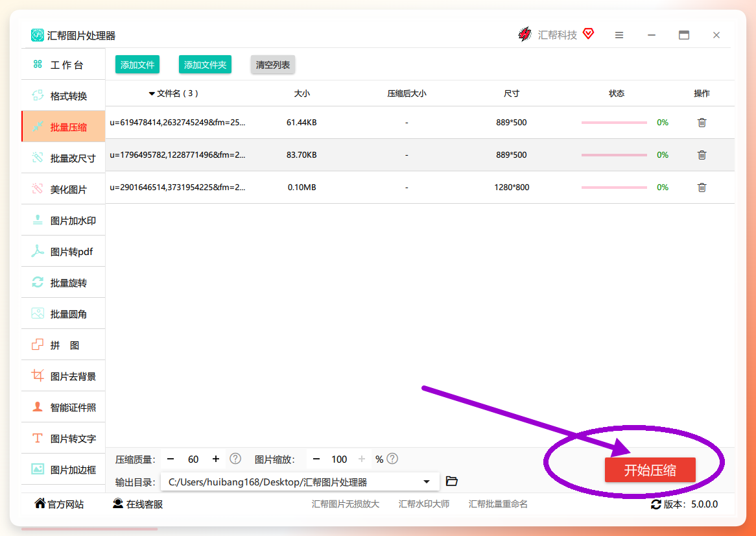Check for updates via 版本 refresh icon
Screen dimensions: 756x536
[656, 504]
